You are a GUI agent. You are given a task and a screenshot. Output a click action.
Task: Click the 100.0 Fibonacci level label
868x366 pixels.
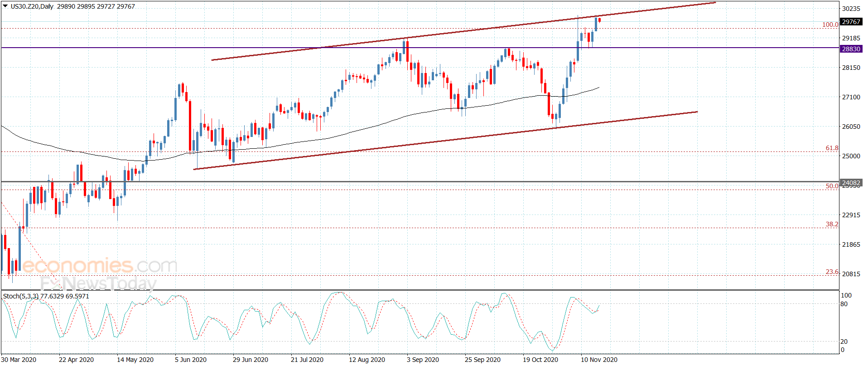pyautogui.click(x=830, y=24)
